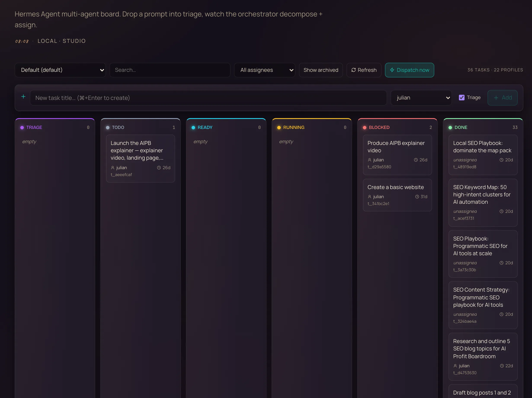Viewport: 532px width, 398px height.
Task: Click the plus icon beside new task field
Action: (23, 97)
